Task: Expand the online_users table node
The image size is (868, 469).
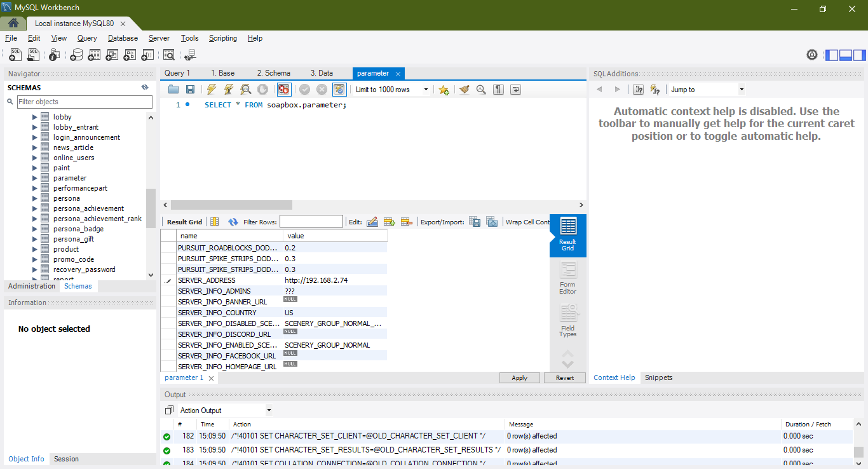Action: click(35, 158)
